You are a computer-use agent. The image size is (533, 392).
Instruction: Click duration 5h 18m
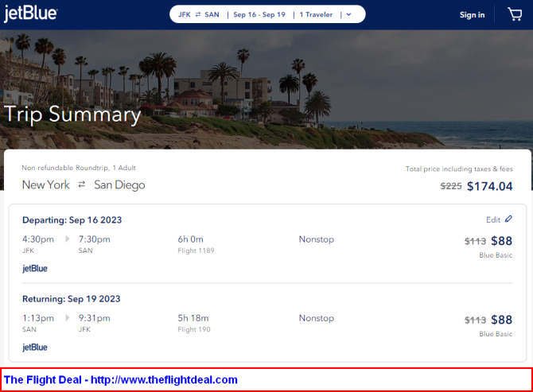193,318
